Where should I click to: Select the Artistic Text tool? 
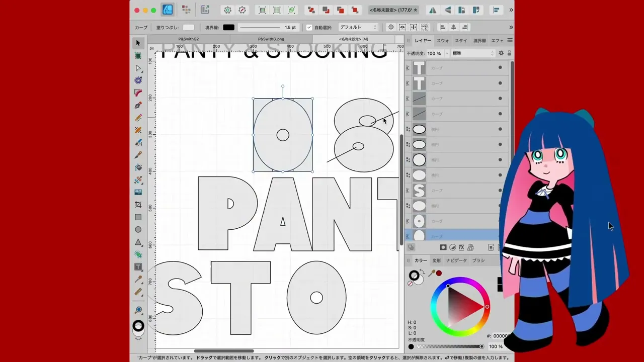point(138,266)
